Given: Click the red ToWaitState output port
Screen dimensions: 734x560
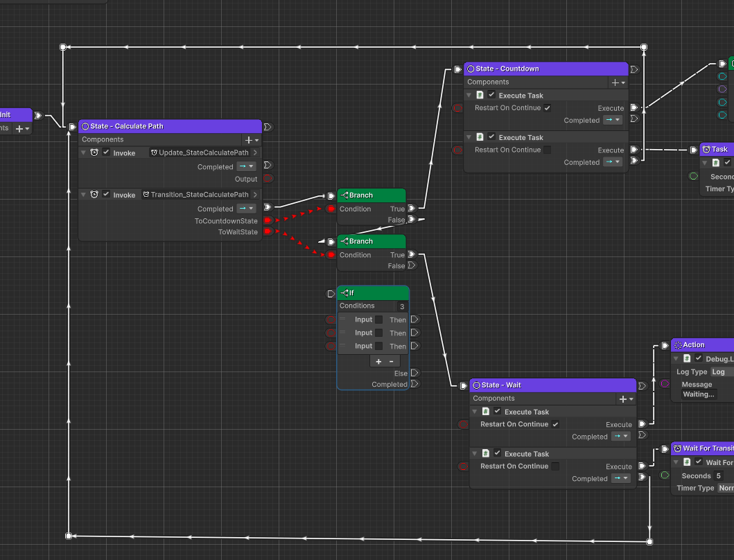Looking at the screenshot, I should click(268, 231).
